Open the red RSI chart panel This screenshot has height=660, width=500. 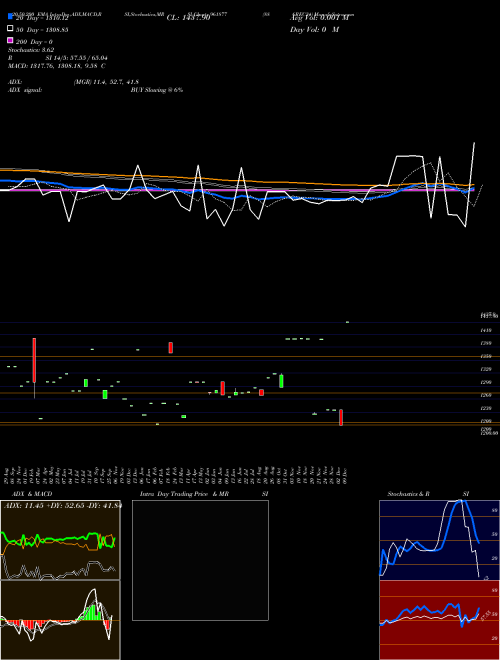(x=439, y=620)
